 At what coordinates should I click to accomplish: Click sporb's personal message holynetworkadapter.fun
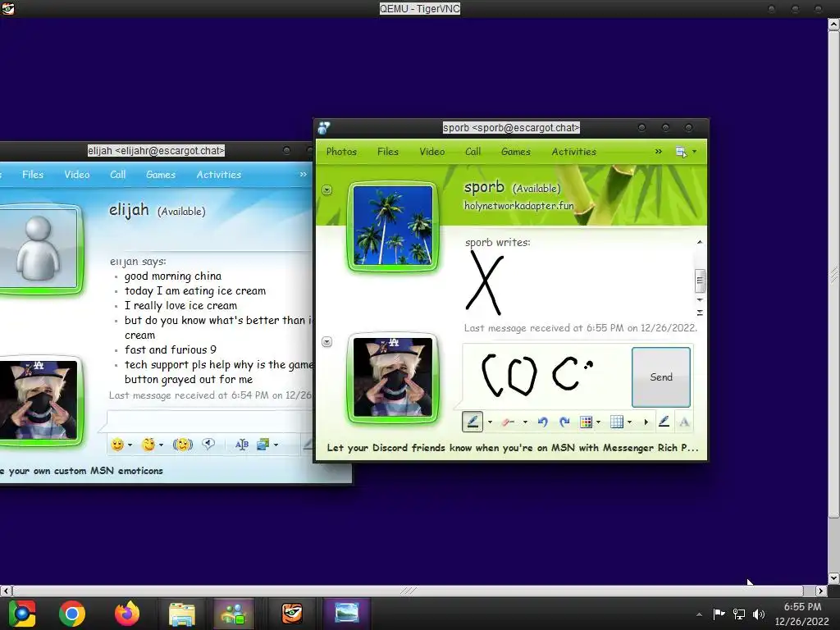518,206
